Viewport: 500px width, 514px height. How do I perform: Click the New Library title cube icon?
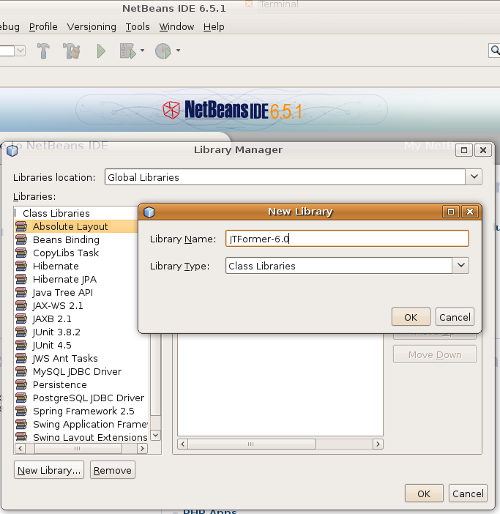[x=149, y=212]
